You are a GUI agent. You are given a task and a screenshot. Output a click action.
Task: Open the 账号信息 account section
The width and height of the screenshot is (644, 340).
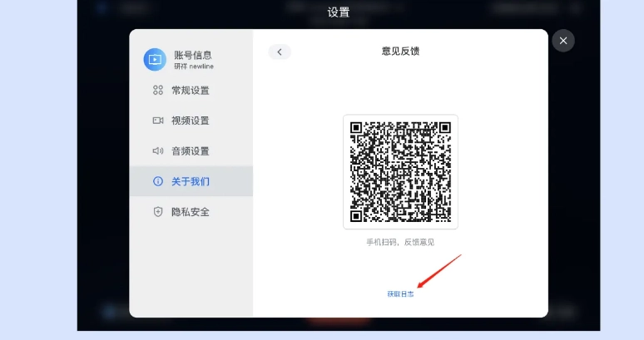193,55
